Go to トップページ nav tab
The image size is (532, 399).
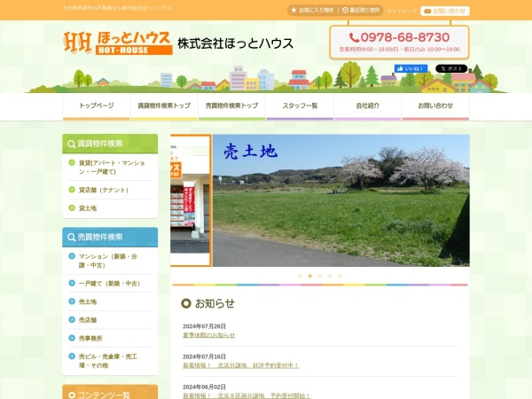point(97,106)
